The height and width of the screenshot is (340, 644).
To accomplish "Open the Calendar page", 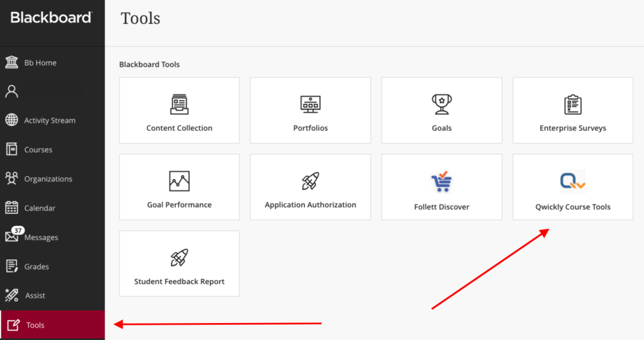I will coord(40,208).
